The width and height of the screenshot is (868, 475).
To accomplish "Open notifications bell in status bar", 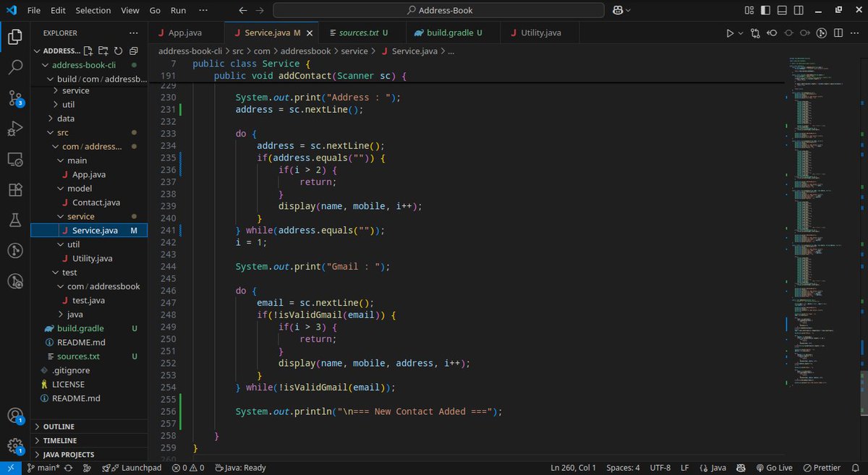I will point(856,468).
